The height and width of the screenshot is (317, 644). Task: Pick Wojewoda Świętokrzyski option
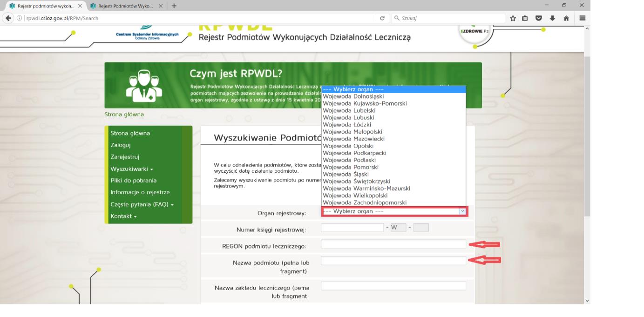click(393, 181)
